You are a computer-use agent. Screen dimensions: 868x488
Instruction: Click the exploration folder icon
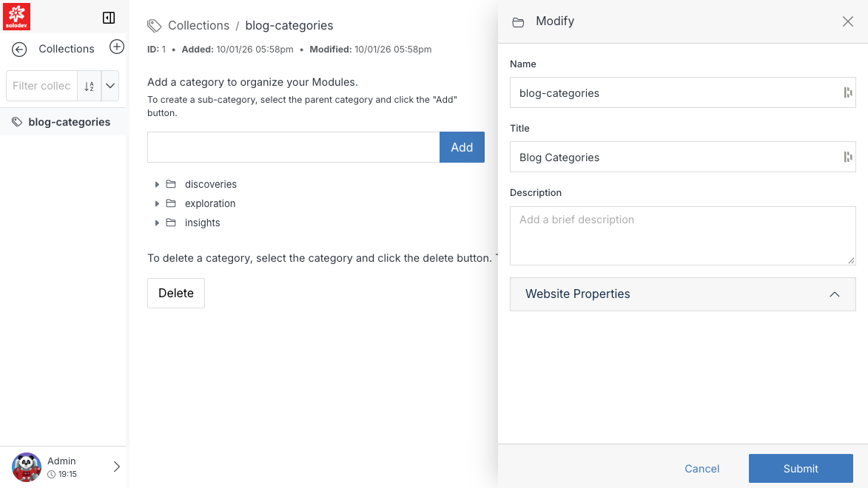pyautogui.click(x=171, y=203)
